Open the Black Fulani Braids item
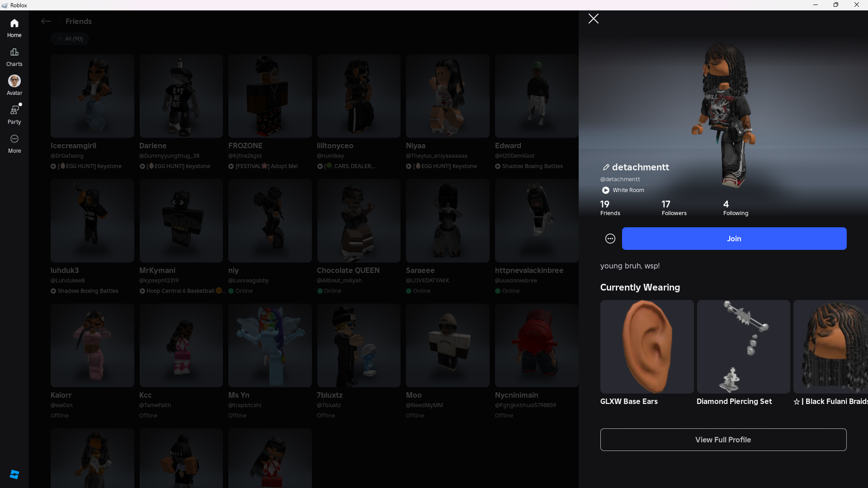 coord(831,347)
